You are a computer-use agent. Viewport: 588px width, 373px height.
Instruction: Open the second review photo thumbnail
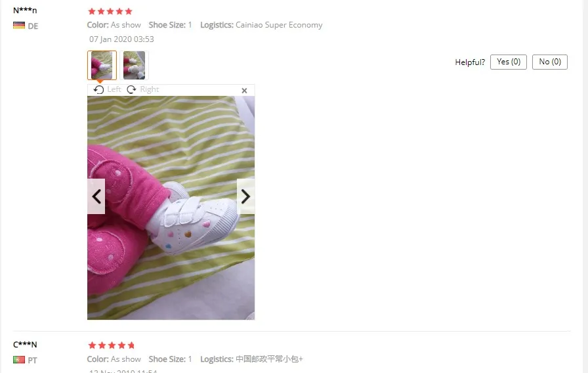coord(135,65)
